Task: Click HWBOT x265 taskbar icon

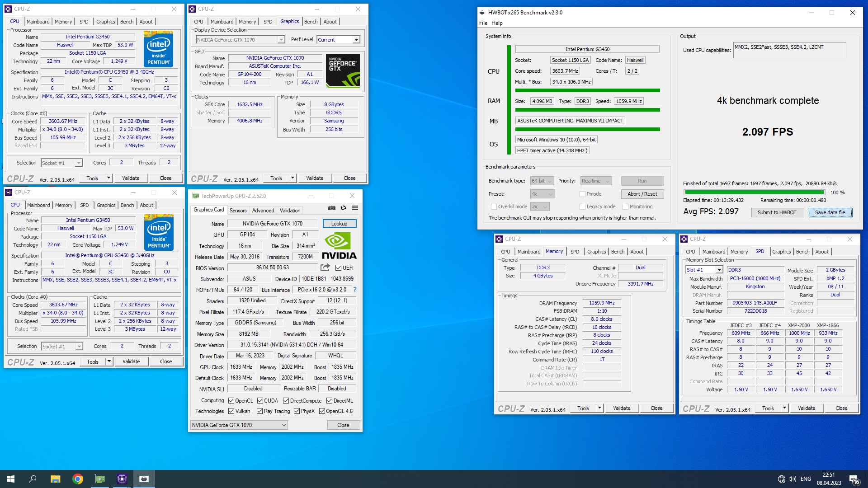Action: [144, 479]
